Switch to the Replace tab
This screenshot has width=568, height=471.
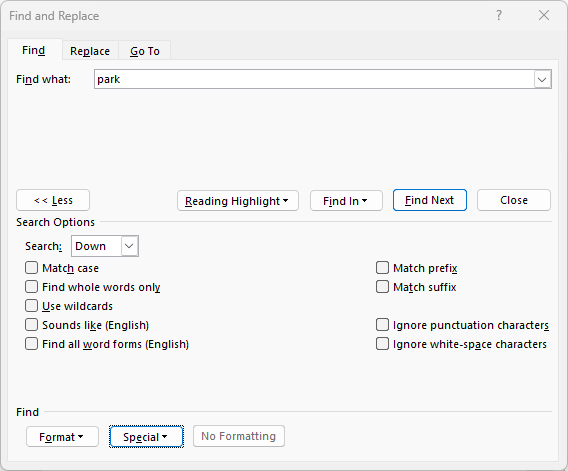click(x=90, y=51)
